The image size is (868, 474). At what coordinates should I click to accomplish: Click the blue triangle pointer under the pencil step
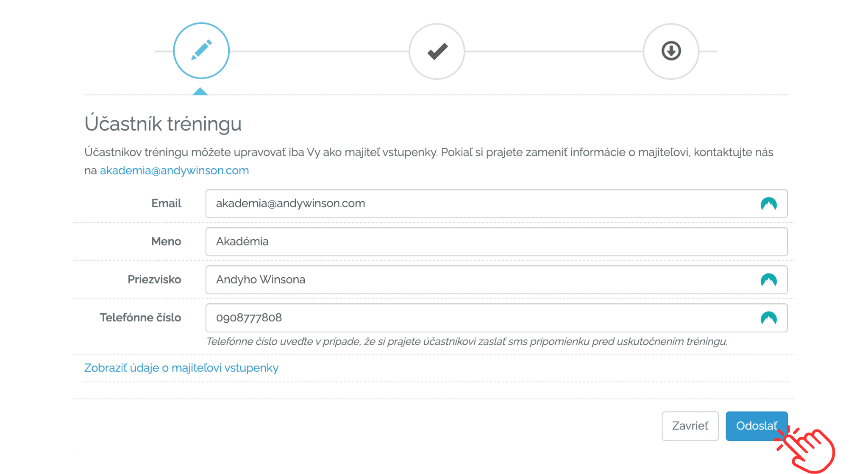coord(200,91)
